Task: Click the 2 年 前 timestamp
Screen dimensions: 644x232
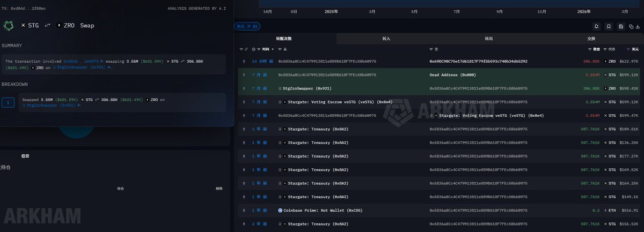Action: (x=260, y=224)
